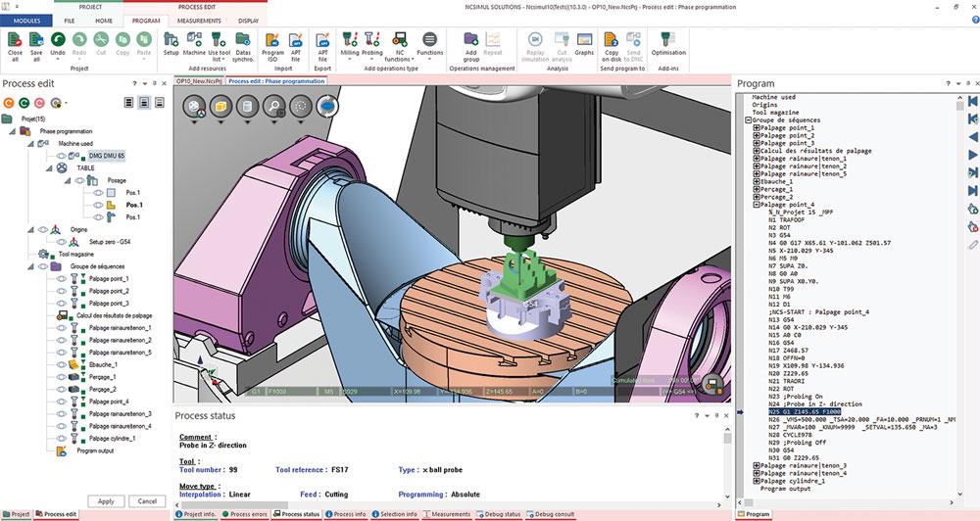Toggle visibility eye of Posage

(80, 180)
